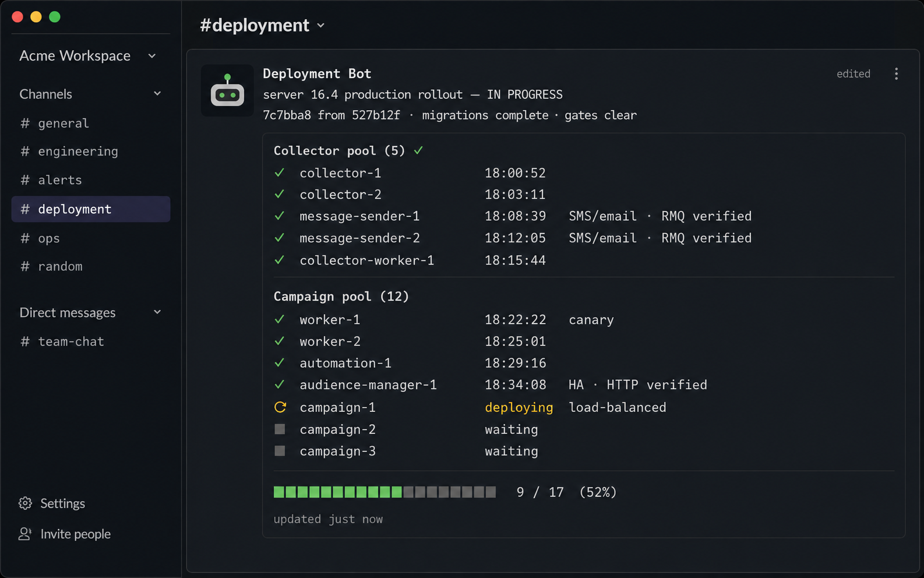The image size is (924, 578).
Task: Click the yellow deploying status text
Action: coord(519,407)
